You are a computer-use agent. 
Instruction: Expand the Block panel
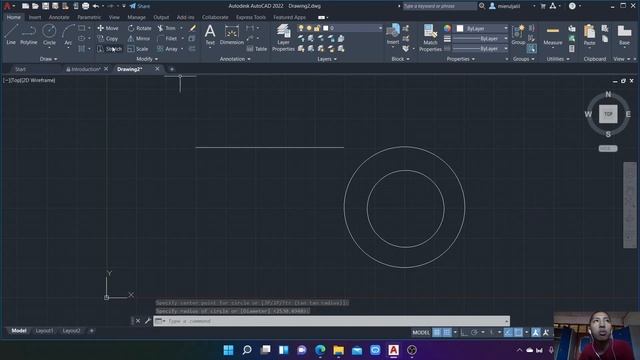pyautogui.click(x=400, y=59)
